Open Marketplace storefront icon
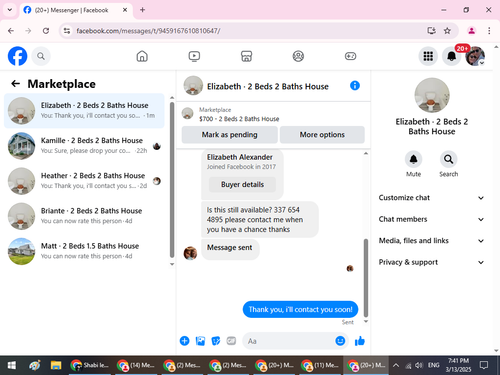Screen dimensions: 500x375 pyautogui.click(x=246, y=56)
